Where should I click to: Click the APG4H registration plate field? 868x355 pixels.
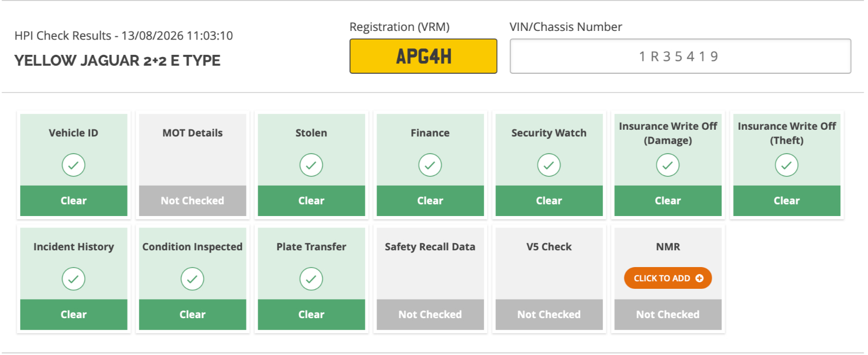[423, 56]
